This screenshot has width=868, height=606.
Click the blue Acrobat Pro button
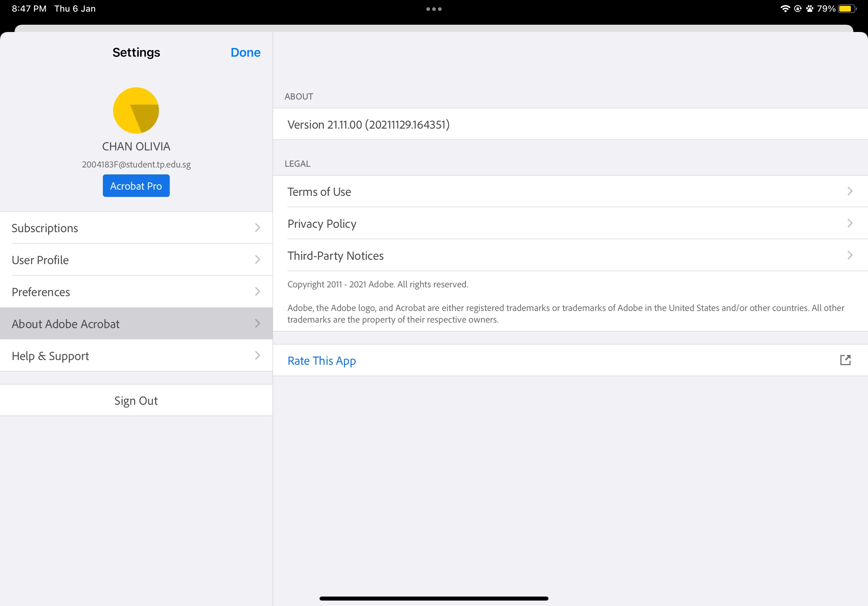tap(136, 186)
